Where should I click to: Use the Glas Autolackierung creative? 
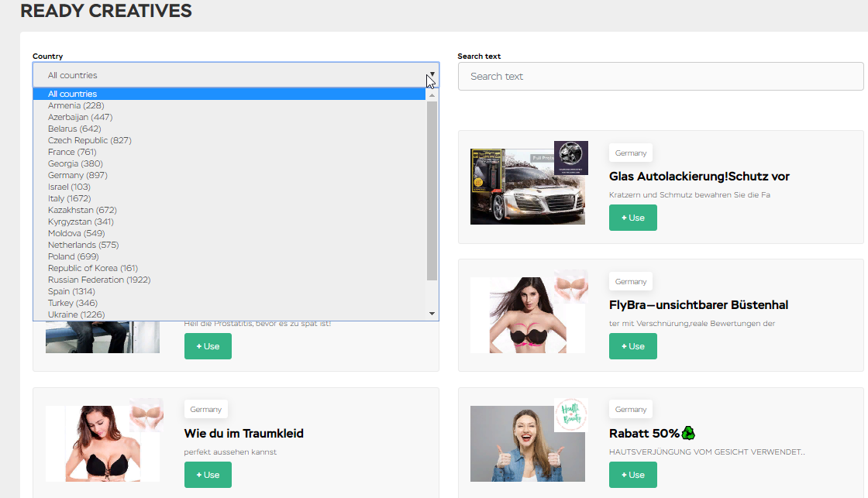coord(632,218)
